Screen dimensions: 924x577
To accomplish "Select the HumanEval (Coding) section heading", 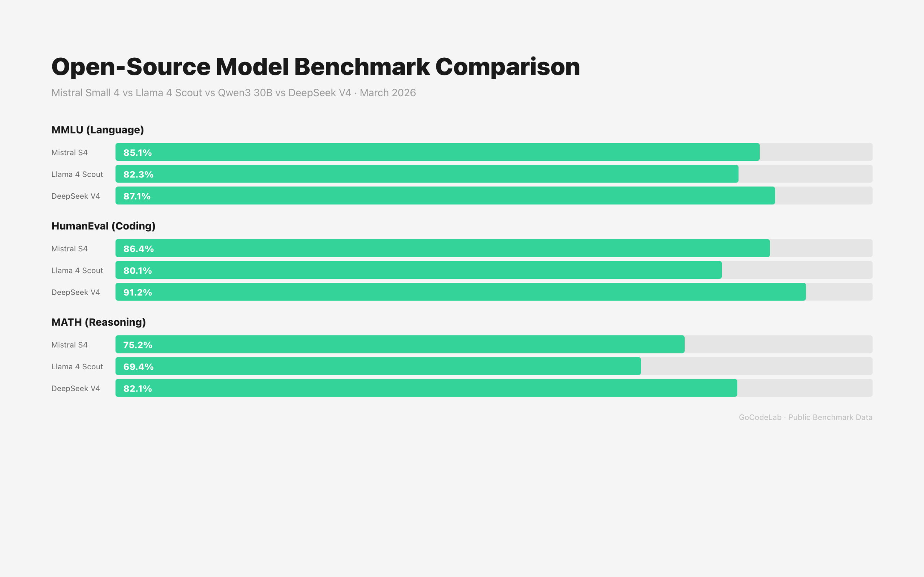I will pyautogui.click(x=103, y=226).
